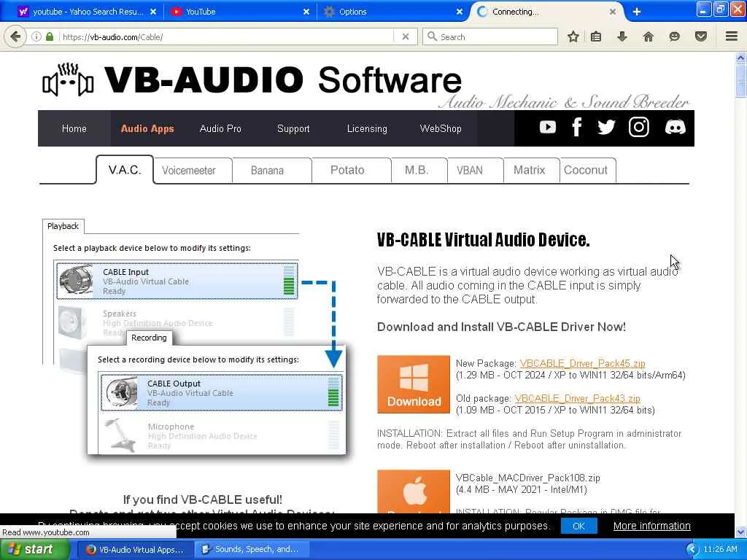Open VB-Audio YouTube channel icon
This screenshot has width=747, height=560.
[x=547, y=127]
